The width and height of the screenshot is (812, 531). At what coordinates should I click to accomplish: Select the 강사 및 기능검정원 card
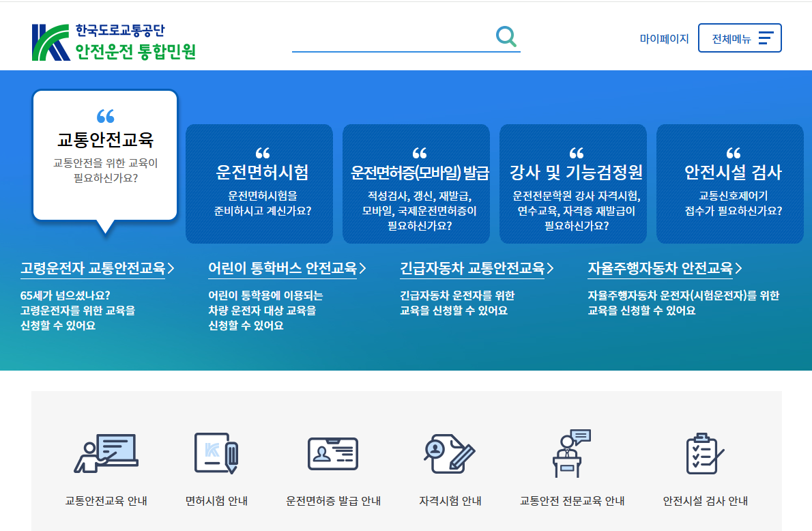click(x=572, y=183)
